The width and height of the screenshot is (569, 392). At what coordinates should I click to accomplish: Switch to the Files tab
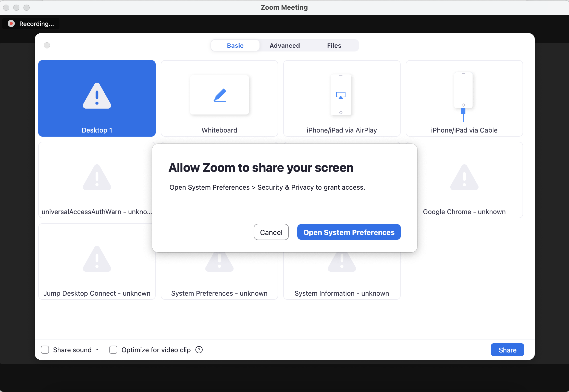[x=334, y=46]
